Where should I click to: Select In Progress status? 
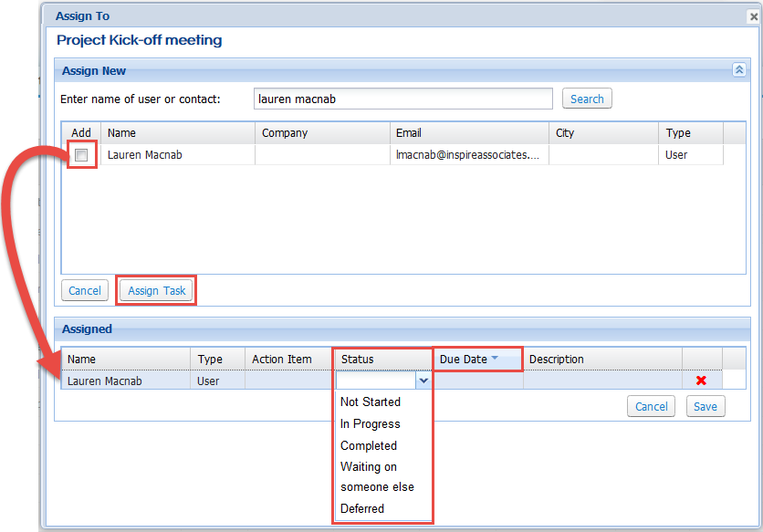point(371,423)
